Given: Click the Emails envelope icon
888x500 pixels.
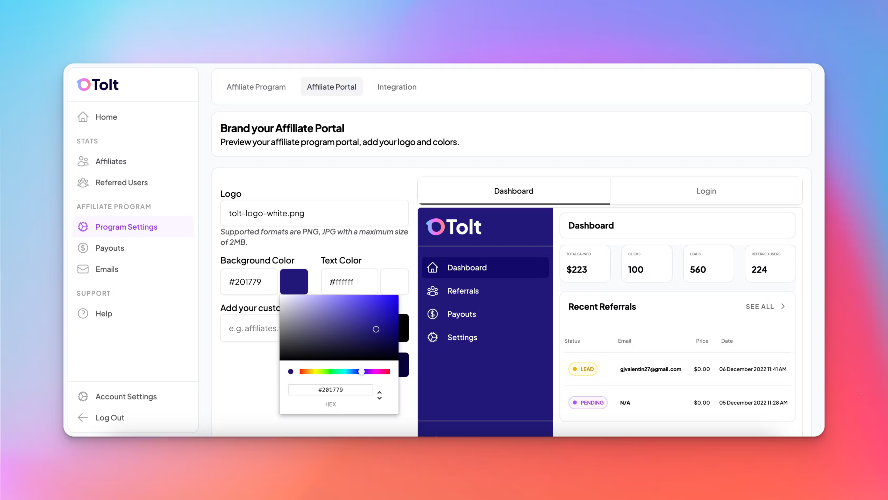Looking at the screenshot, I should click(x=83, y=269).
